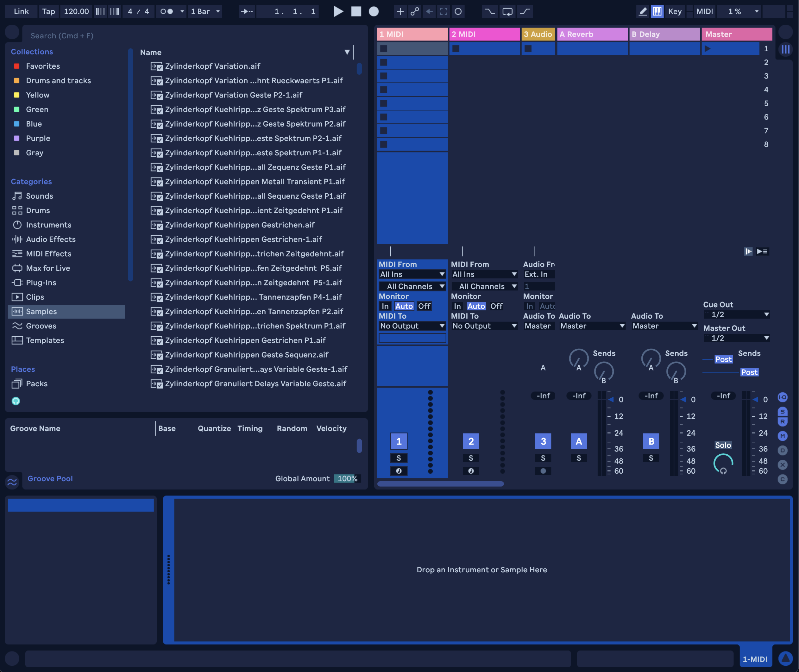Select the Samples category in browser
Image resolution: width=799 pixels, height=672 pixels.
[x=41, y=311]
